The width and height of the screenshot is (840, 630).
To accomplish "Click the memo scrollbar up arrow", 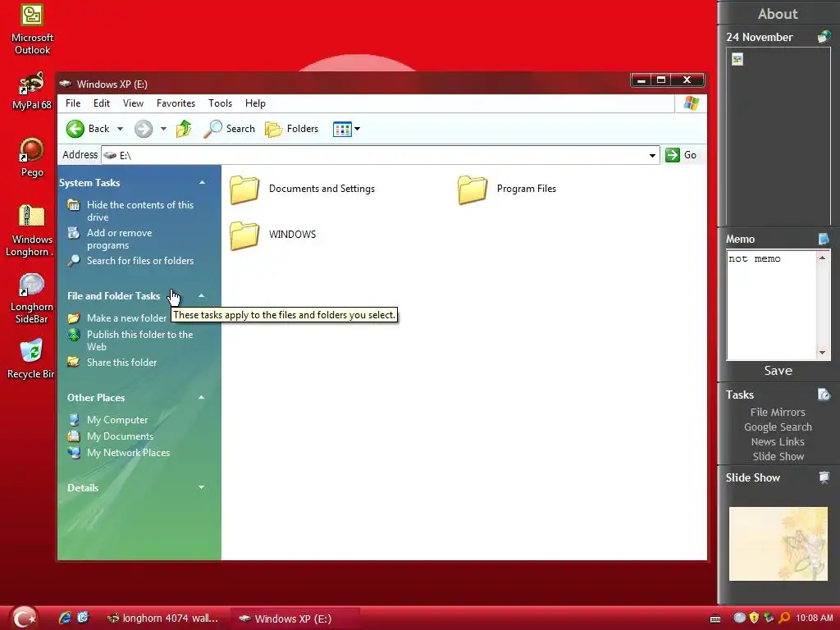I will (x=822, y=258).
